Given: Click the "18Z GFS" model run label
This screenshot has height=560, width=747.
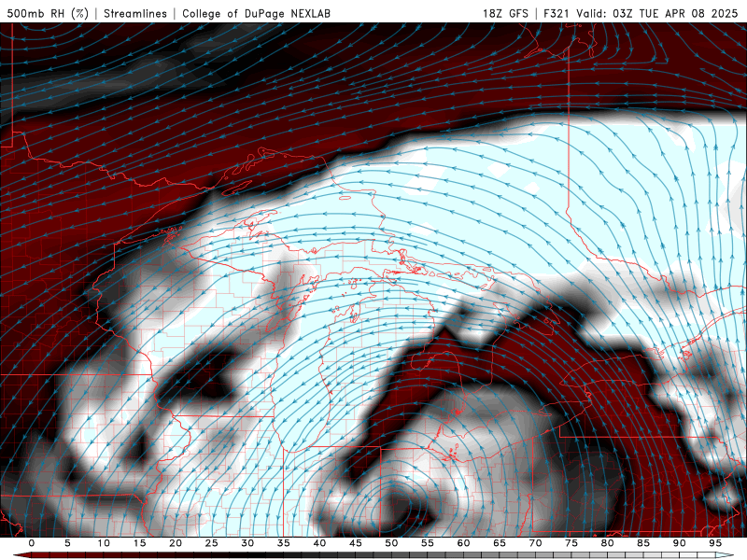Looking at the screenshot, I should [505, 13].
